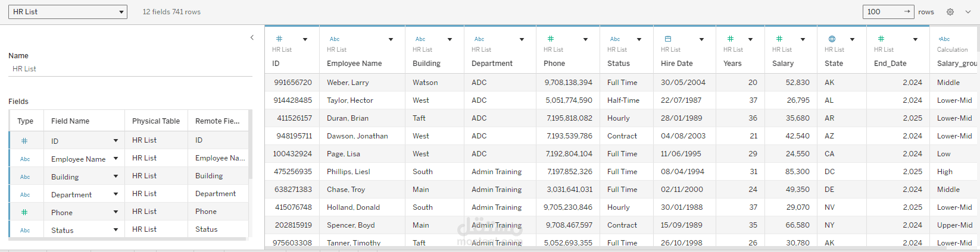
Task: Expand the Department field dropdown in Fields list
Action: [x=116, y=194]
